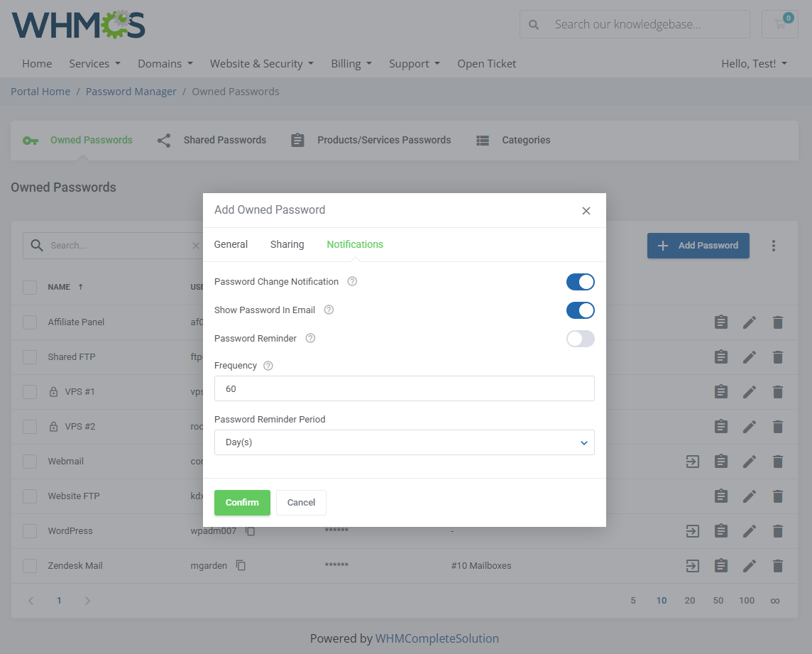The height and width of the screenshot is (654, 812).
Task: Click into the Frequency input field
Action: tap(404, 388)
